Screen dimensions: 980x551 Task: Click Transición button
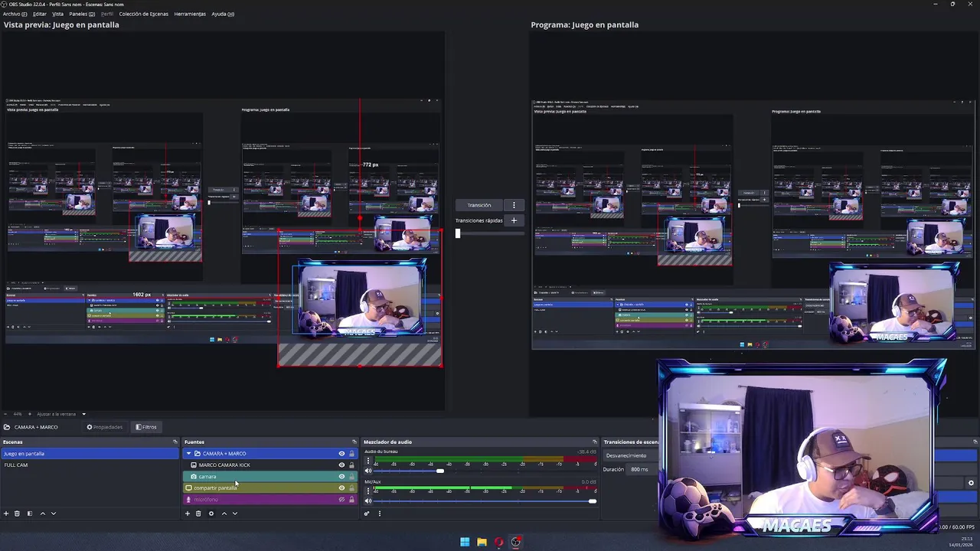pyautogui.click(x=479, y=205)
